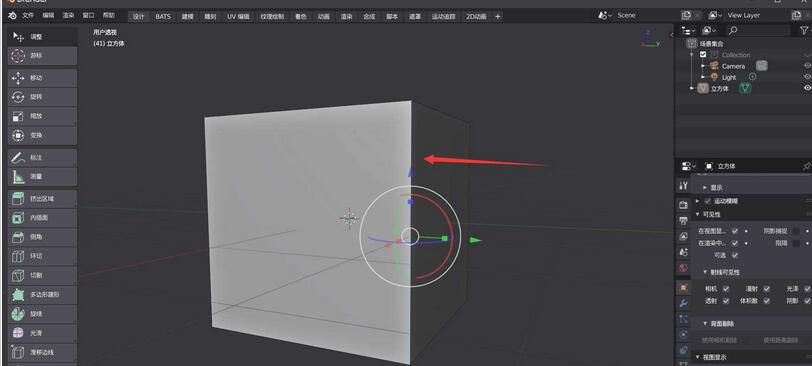812x366 pixels.
Task: Open the 窗口 (Window) menu
Action: coord(89,16)
